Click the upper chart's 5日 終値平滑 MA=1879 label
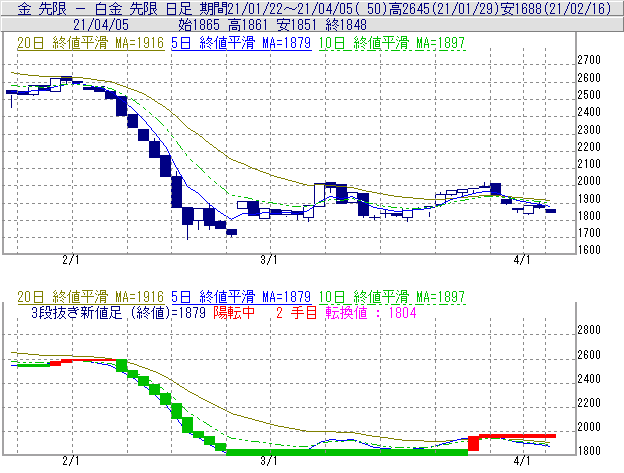624x473 pixels. coord(241,43)
